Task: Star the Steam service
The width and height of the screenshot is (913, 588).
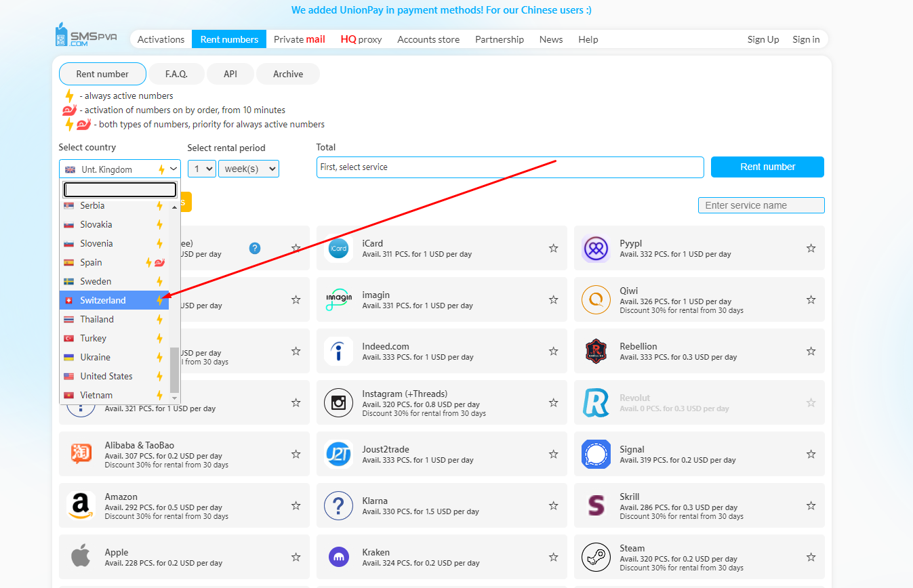Action: pos(811,558)
